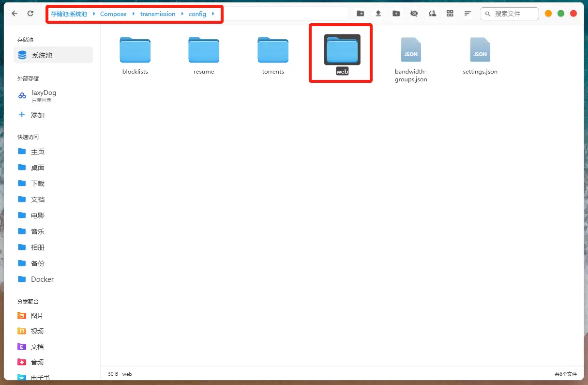The image size is (588, 385).
Task: Navigate to transmission in the breadcrumb
Action: click(x=158, y=14)
